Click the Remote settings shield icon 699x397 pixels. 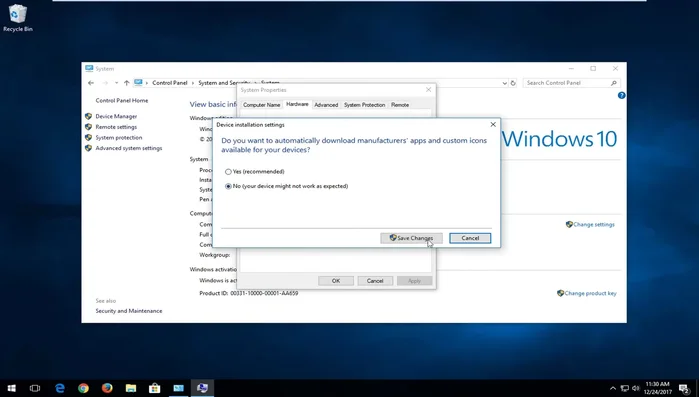tap(88, 127)
